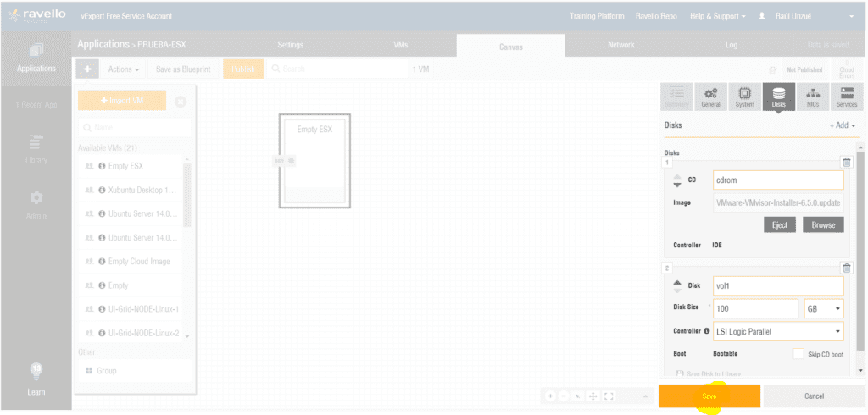
Task: Open the Ravello Repo link
Action: click(x=656, y=16)
